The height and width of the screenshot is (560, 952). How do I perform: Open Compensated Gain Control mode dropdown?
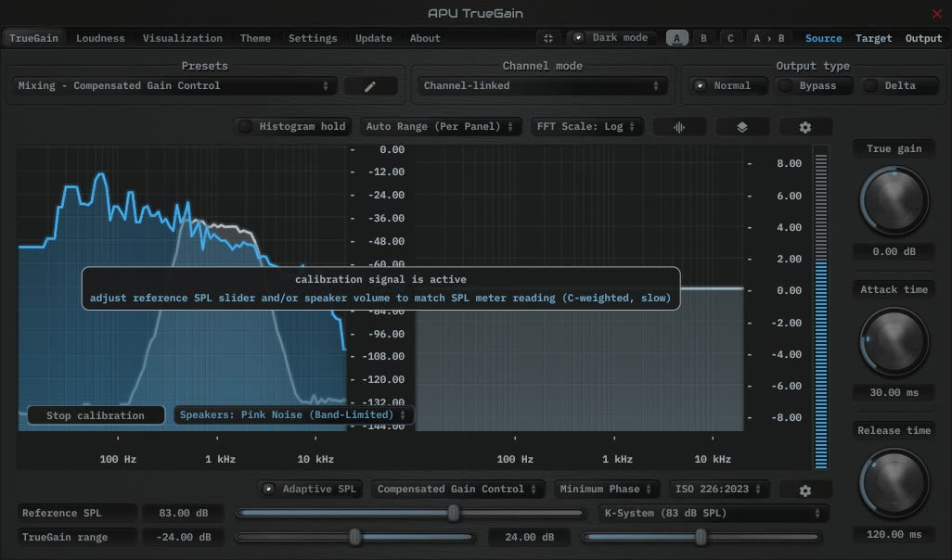(457, 489)
